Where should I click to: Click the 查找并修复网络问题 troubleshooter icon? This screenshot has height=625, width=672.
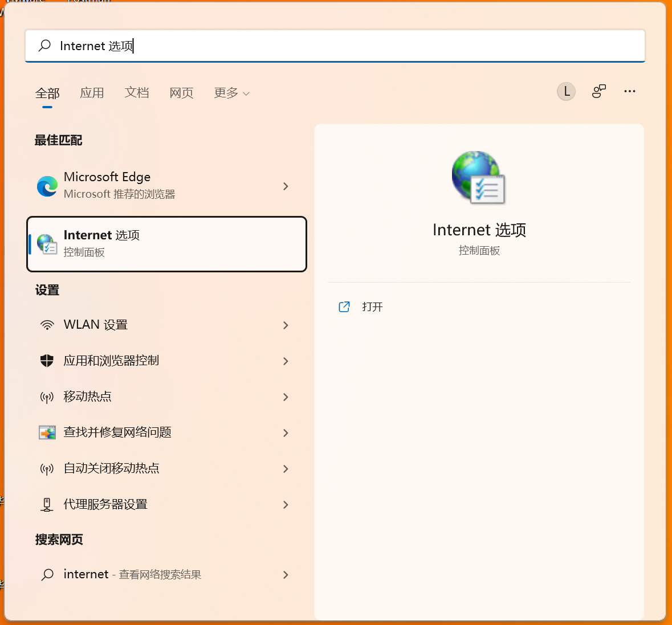pyautogui.click(x=47, y=432)
